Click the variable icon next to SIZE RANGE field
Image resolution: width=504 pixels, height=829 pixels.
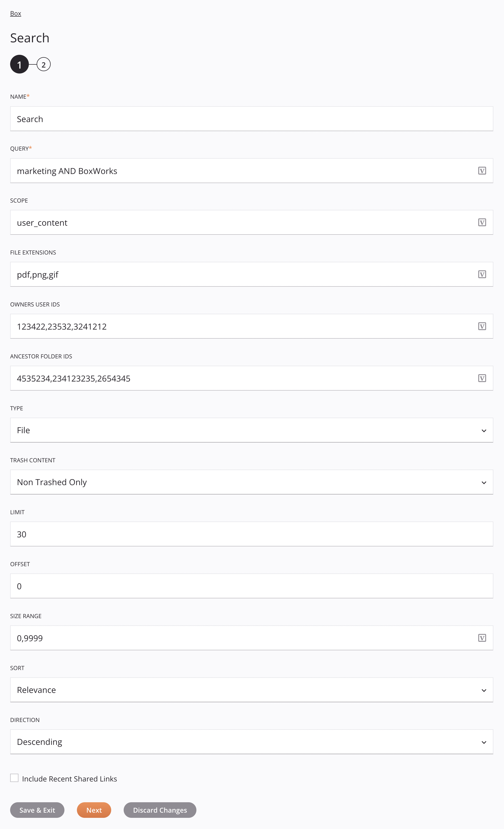[x=482, y=638]
